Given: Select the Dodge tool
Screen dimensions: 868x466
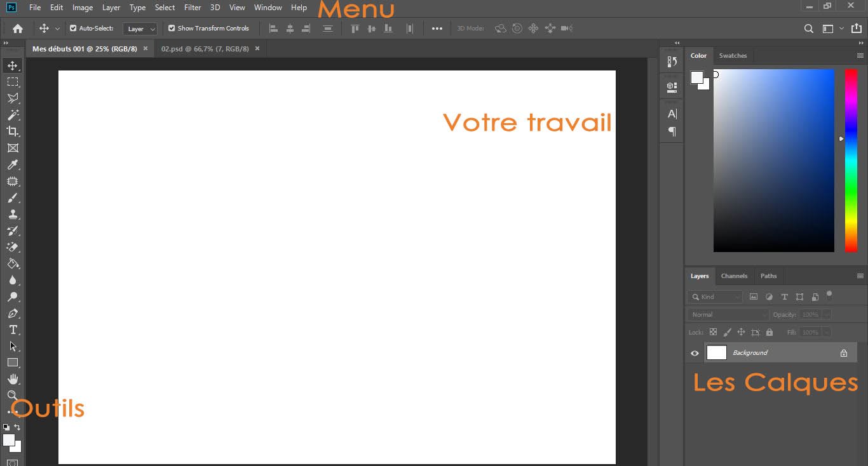Looking at the screenshot, I should click(13, 297).
